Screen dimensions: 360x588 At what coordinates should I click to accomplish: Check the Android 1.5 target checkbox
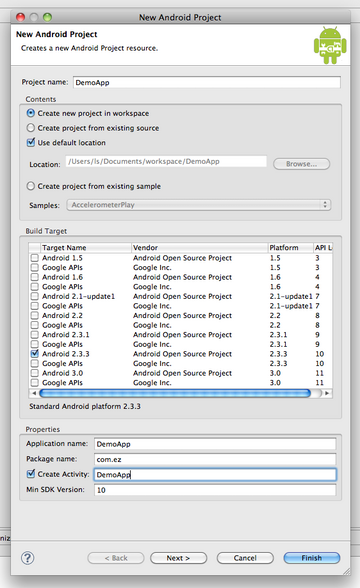(x=34, y=258)
